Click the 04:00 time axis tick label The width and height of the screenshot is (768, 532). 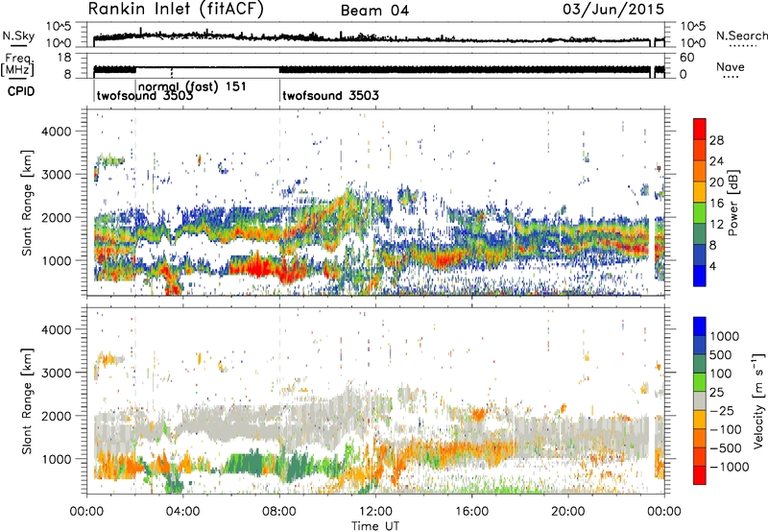pos(183,512)
